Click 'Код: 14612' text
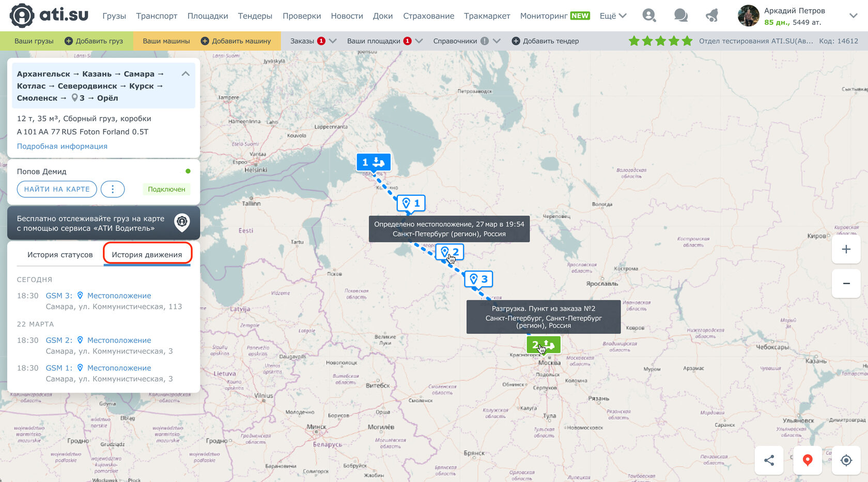This screenshot has height=482, width=868. coord(839,41)
